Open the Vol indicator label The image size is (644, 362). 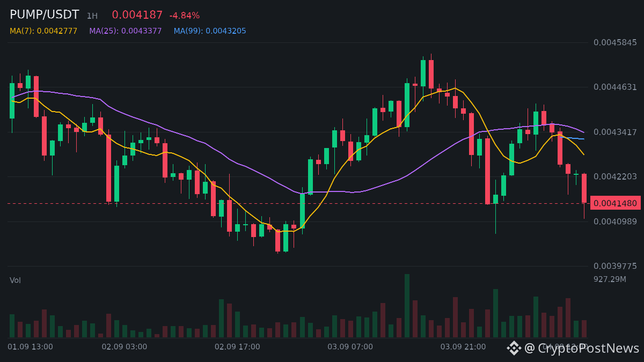[x=15, y=280]
